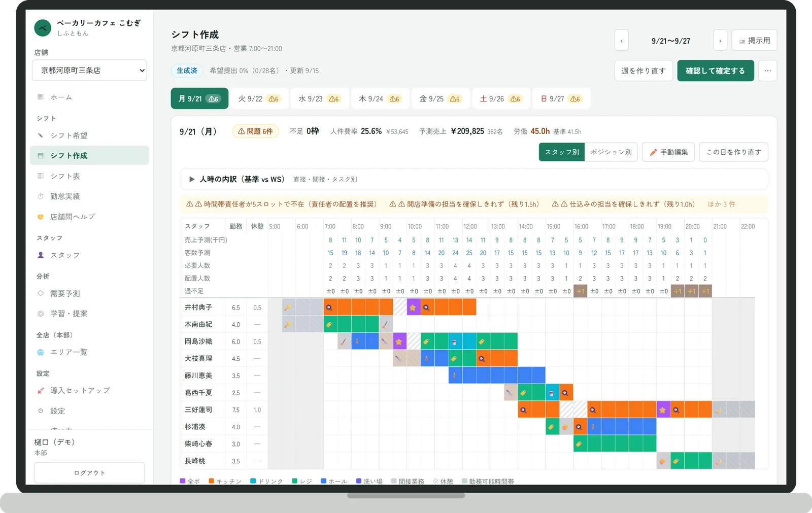Click the moon icon in 三好蓮司's row
Image resolution: width=812 pixels, height=513 pixels.
(x=718, y=409)
